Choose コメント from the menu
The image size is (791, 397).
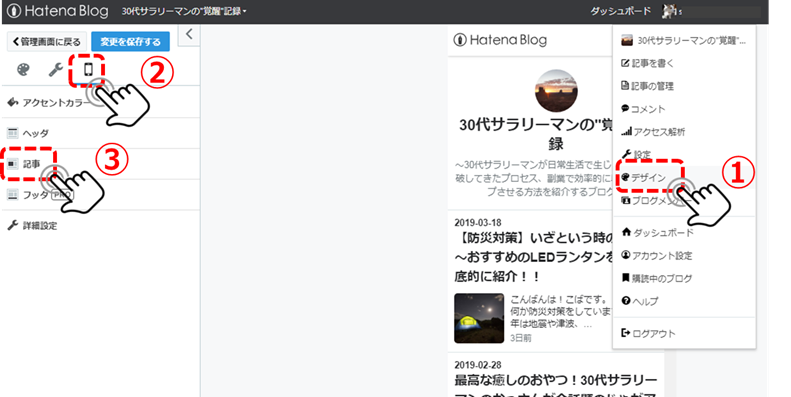click(x=684, y=109)
